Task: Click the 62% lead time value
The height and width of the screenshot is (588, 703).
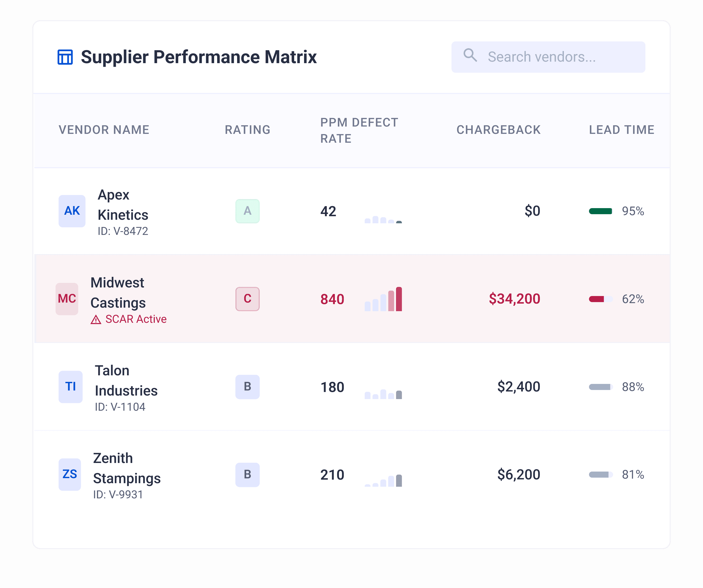Action: [x=633, y=299]
